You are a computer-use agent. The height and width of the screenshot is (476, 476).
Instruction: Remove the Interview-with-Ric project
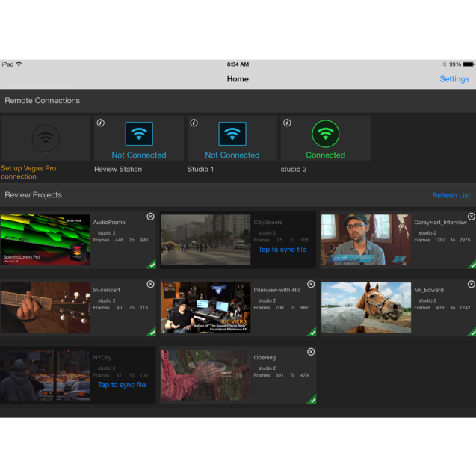click(311, 285)
